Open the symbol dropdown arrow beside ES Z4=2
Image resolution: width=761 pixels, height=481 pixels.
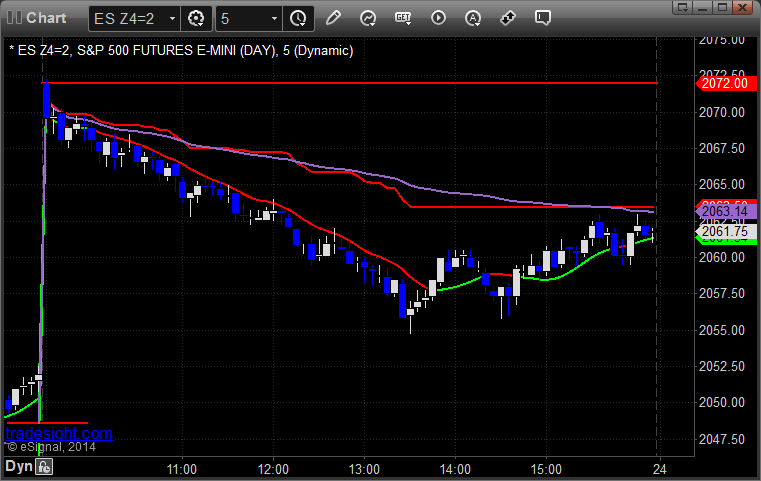[172, 19]
